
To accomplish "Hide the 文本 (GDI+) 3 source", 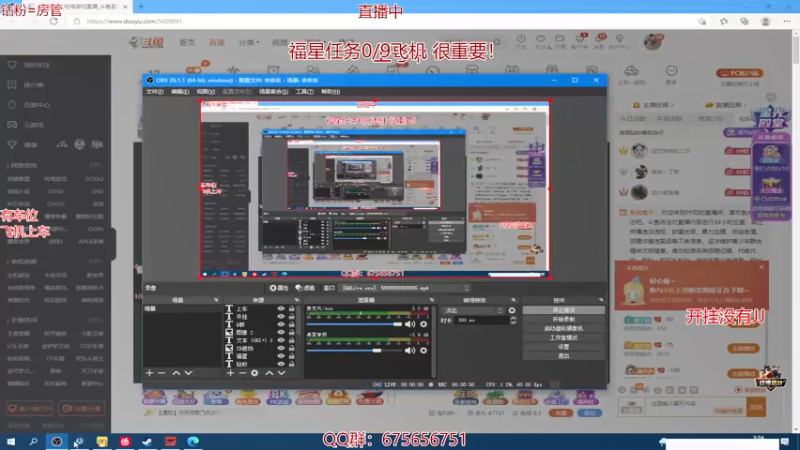I will click(281, 340).
